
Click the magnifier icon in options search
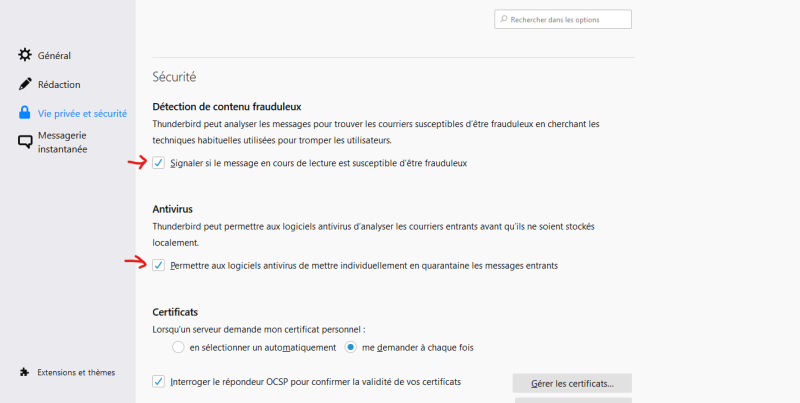tap(504, 19)
